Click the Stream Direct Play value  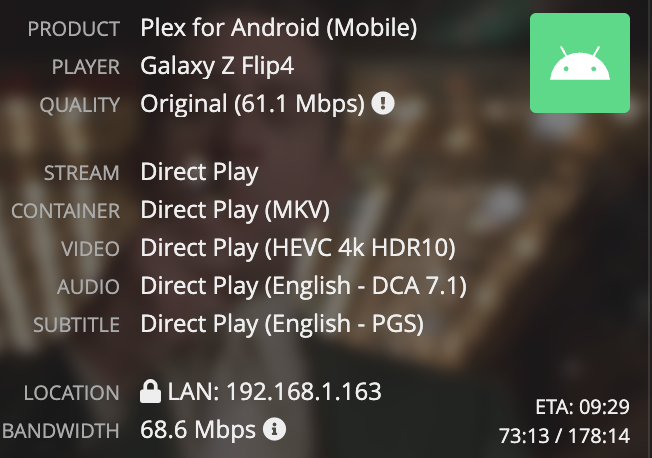200,172
